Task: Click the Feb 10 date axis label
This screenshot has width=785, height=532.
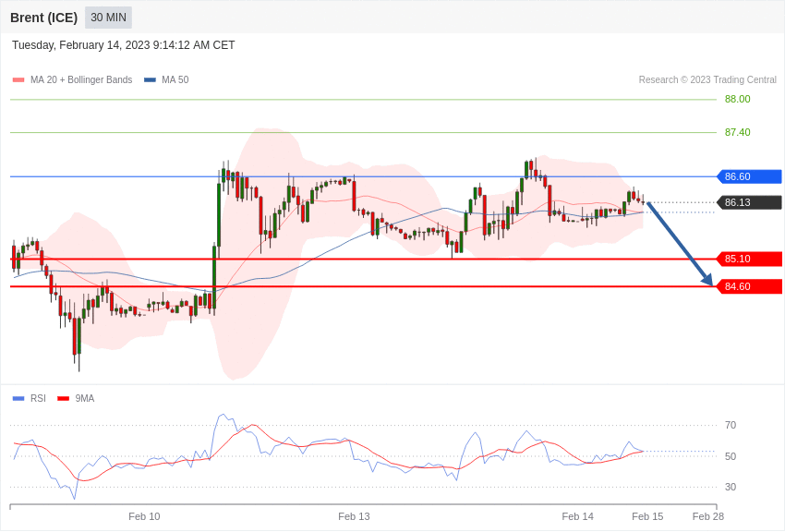Action: tap(144, 516)
